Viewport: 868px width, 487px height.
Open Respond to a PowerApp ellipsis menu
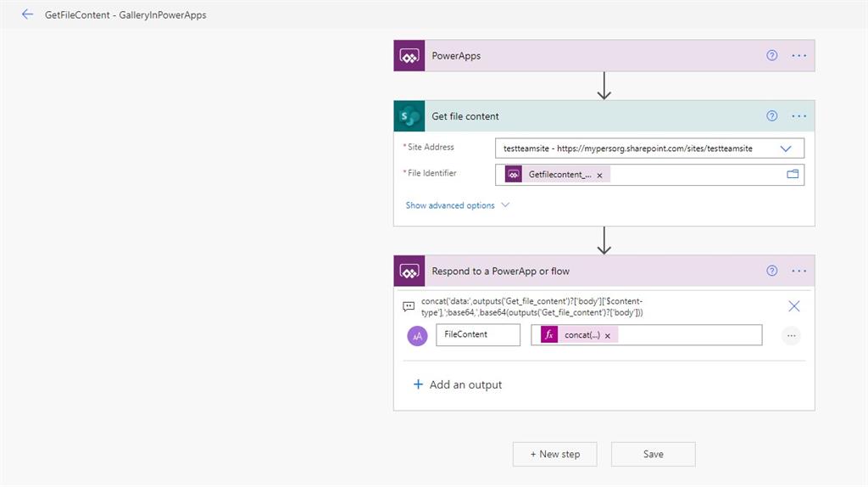tap(798, 271)
